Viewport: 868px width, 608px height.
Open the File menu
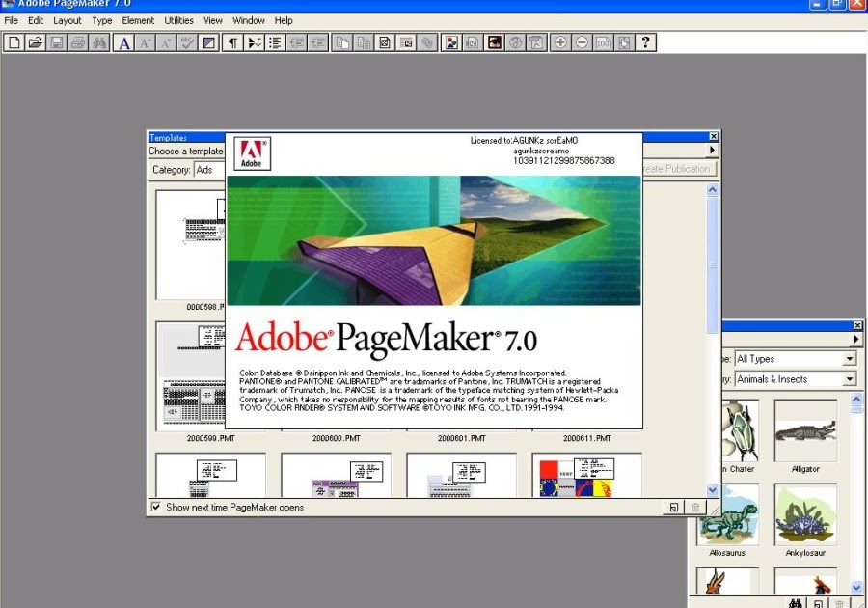[x=11, y=20]
